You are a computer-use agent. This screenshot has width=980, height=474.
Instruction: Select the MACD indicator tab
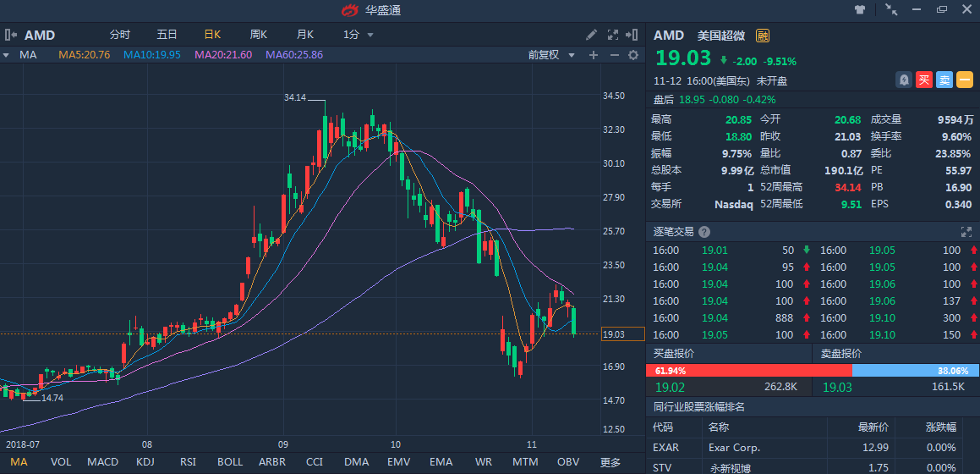coord(103,462)
